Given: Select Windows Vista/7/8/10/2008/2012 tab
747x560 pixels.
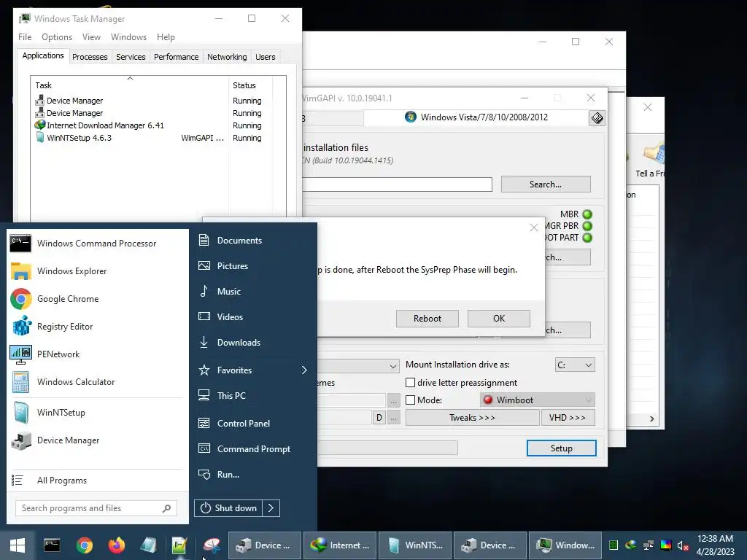Looking at the screenshot, I should point(476,117).
